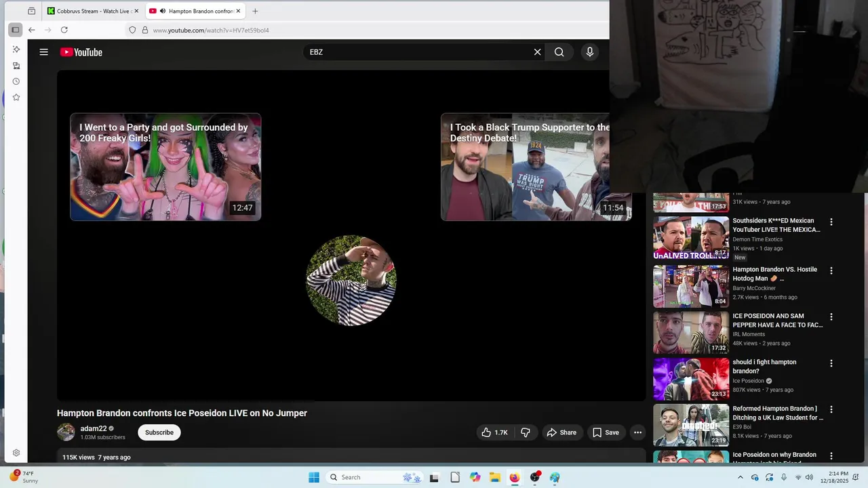This screenshot has height=488, width=868.
Task: Open Southsiders Mexican YouTuber video thumbnail
Action: click(691, 238)
